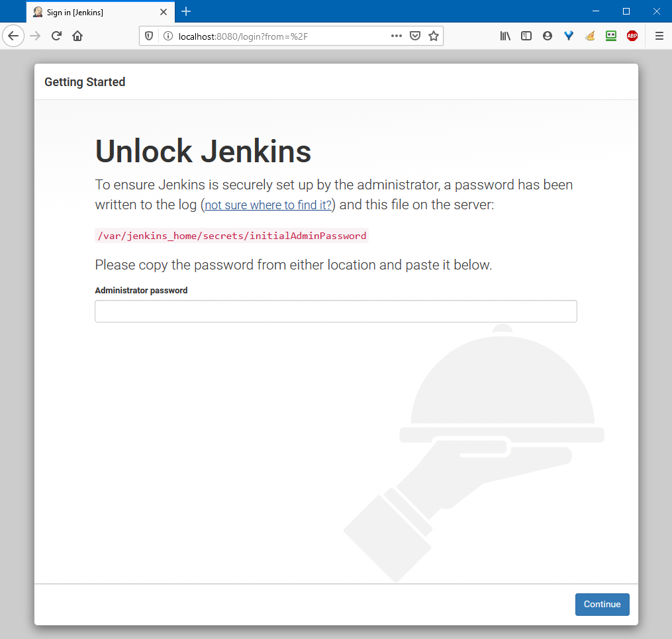Bookmark this page with the star

(x=434, y=36)
